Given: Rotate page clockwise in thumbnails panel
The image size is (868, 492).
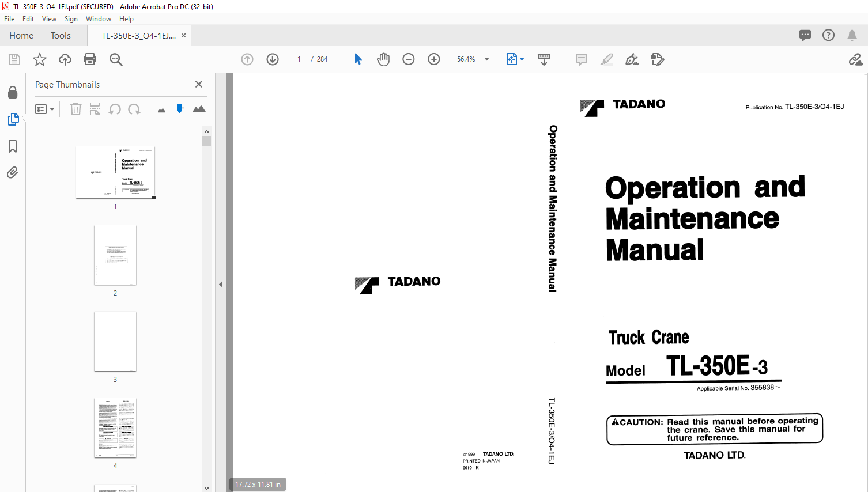Looking at the screenshot, I should click(x=134, y=109).
